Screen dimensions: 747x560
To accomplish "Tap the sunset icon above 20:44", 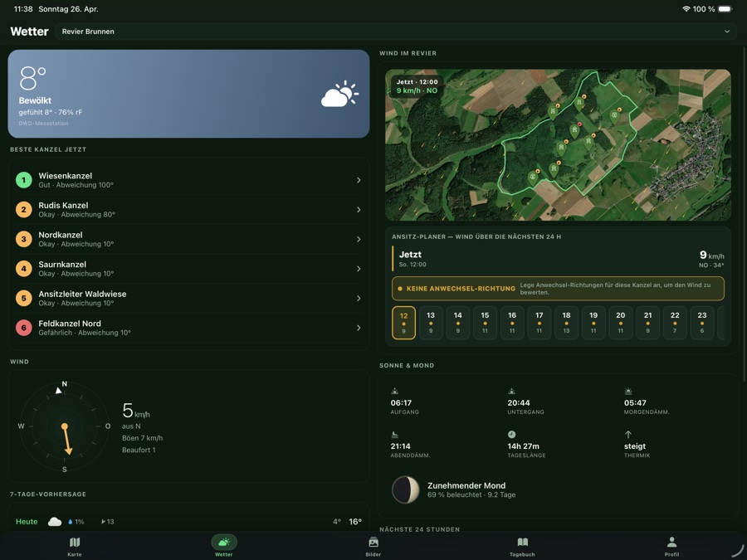I will coord(511,392).
